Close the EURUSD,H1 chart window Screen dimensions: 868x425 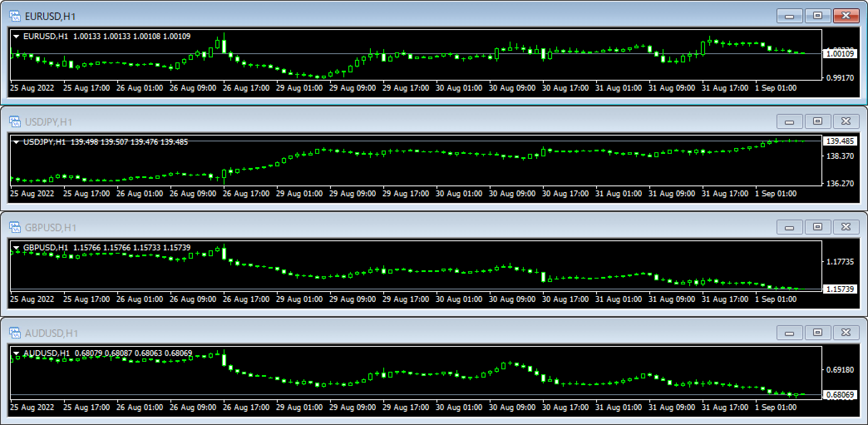pyautogui.click(x=846, y=16)
